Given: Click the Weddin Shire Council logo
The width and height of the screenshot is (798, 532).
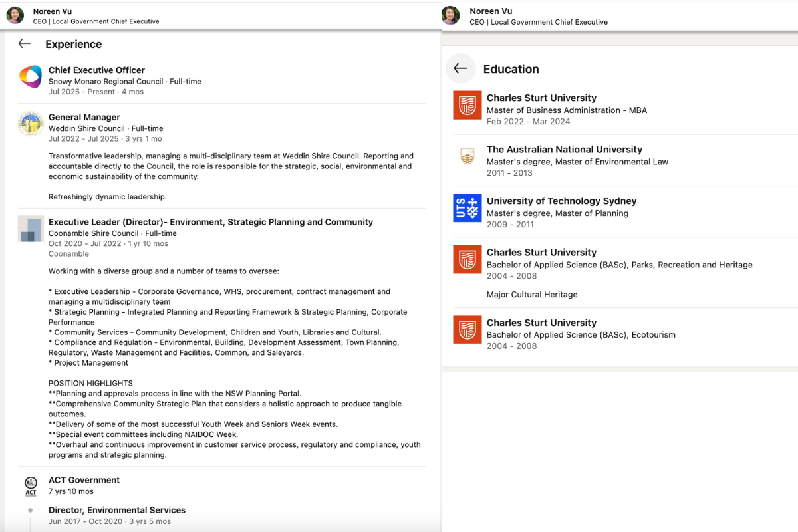Looking at the screenshot, I should 31,124.
